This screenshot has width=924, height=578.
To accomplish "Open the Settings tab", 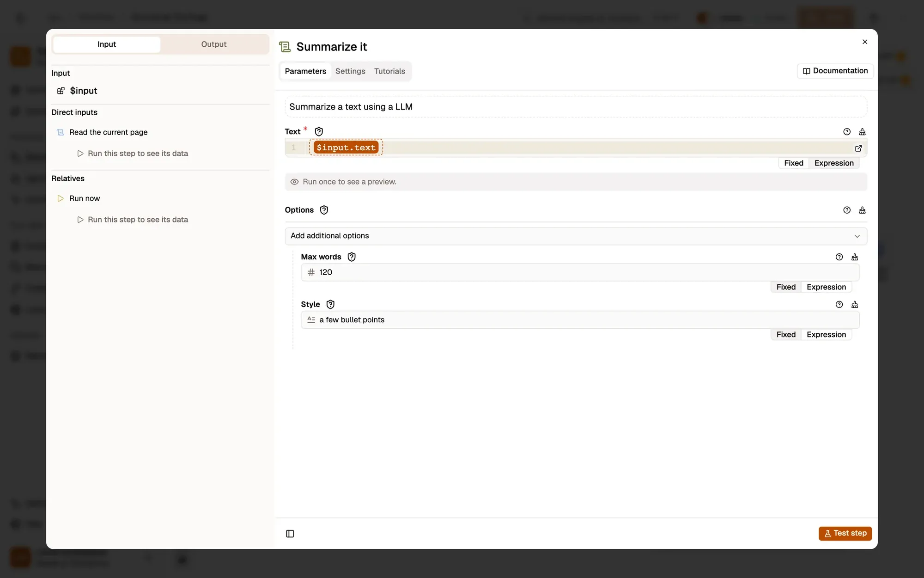I will (x=350, y=71).
